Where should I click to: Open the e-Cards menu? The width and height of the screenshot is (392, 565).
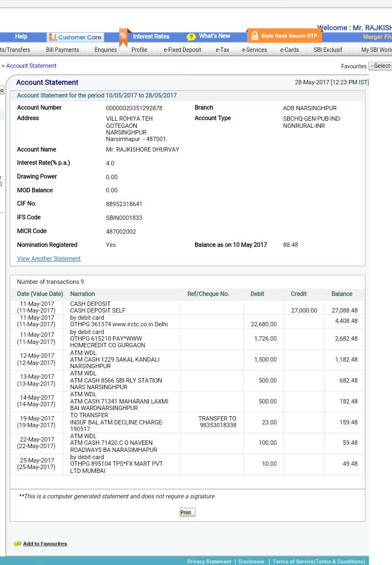point(289,50)
